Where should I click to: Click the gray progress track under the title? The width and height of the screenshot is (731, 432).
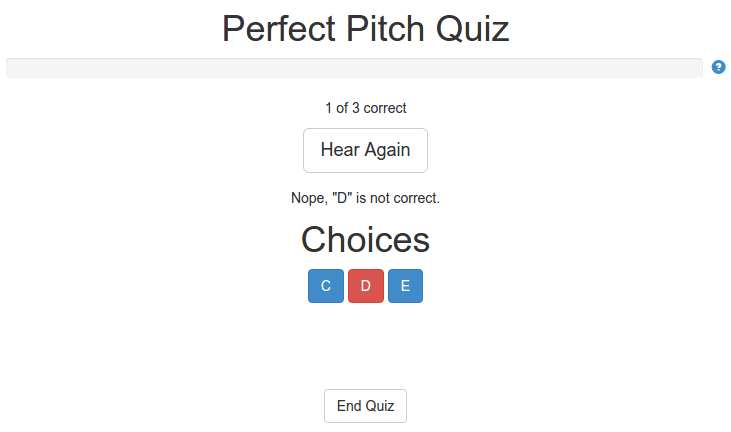[x=354, y=68]
